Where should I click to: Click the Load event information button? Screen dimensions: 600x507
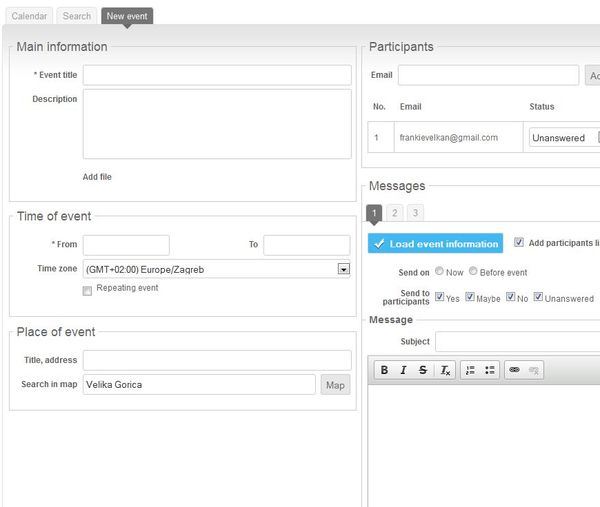pyautogui.click(x=435, y=244)
